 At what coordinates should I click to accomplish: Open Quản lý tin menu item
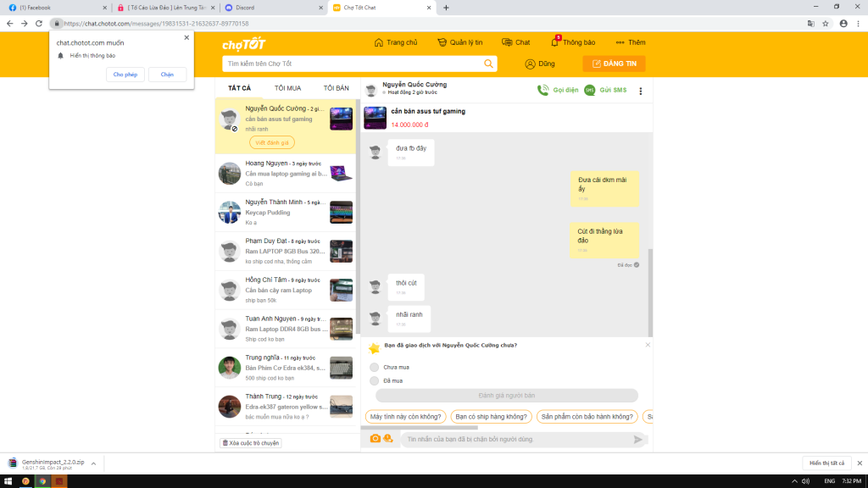[460, 42]
